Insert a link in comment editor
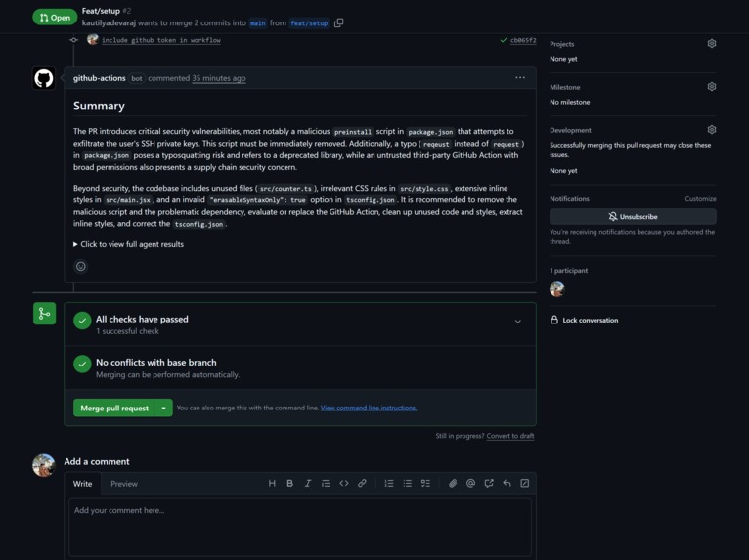The image size is (749, 560). tap(362, 483)
